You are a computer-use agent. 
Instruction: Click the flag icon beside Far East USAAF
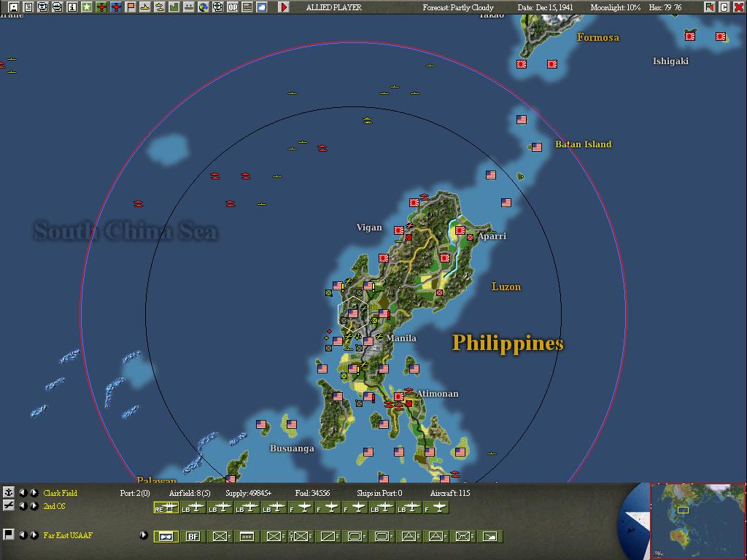[x=9, y=534]
